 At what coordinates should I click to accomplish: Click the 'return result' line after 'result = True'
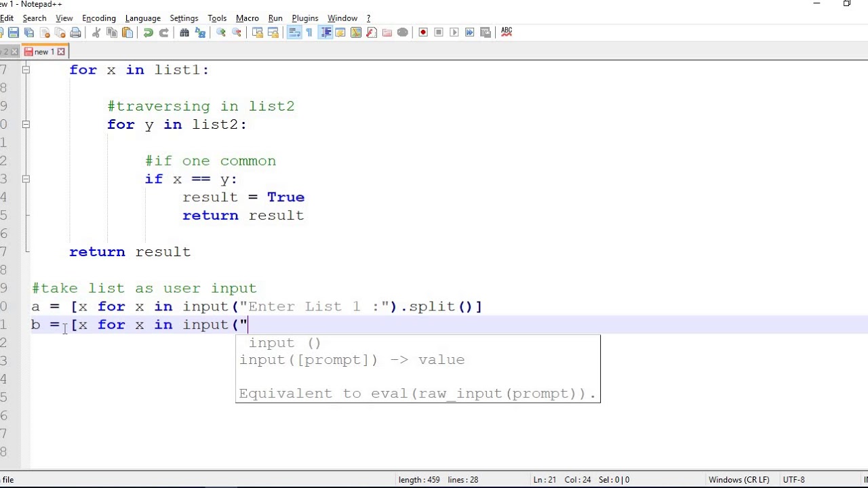click(x=243, y=216)
